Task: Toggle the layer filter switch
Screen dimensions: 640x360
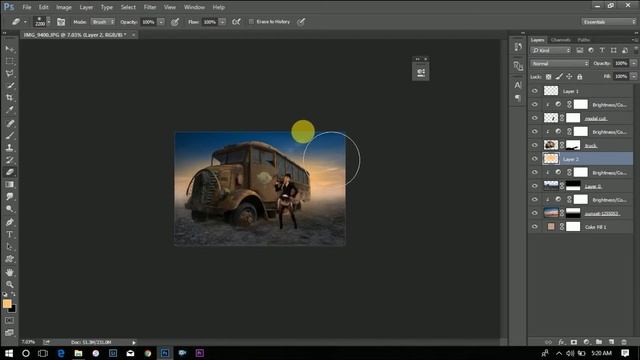Action: [636, 50]
